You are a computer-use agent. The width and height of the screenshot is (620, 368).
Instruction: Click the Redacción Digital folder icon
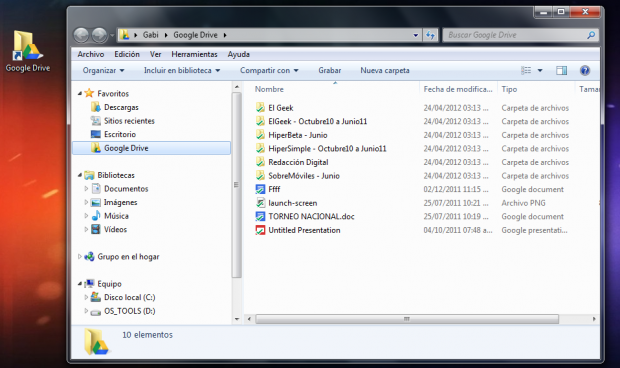[x=260, y=162]
